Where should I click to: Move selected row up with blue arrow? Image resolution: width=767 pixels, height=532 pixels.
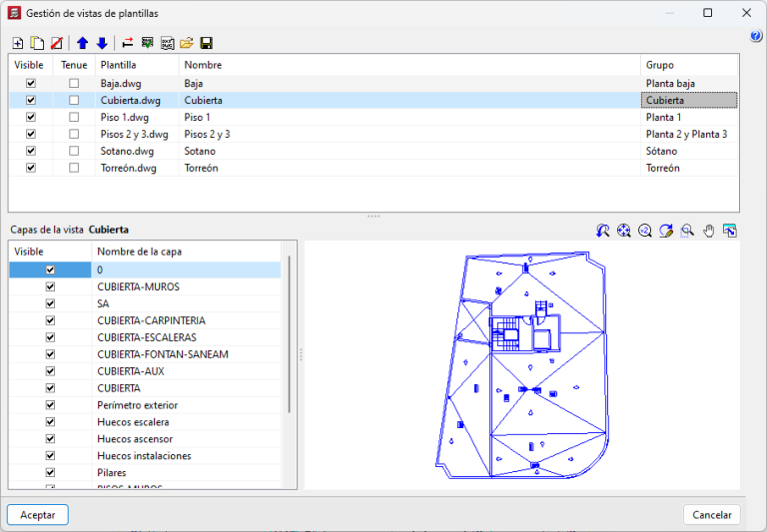pos(82,43)
